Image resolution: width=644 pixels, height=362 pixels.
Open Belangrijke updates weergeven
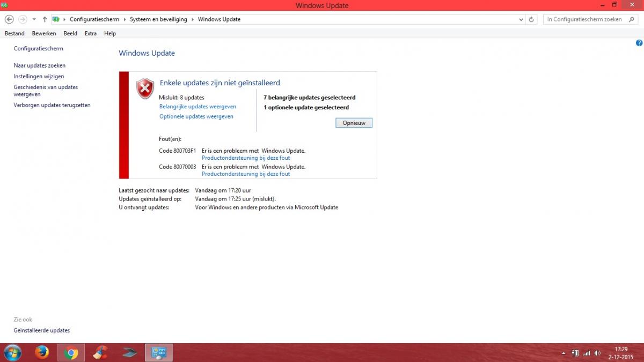(197, 107)
